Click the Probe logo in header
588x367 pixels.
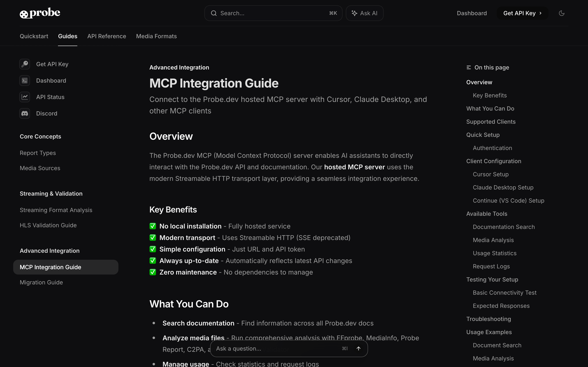tap(40, 13)
